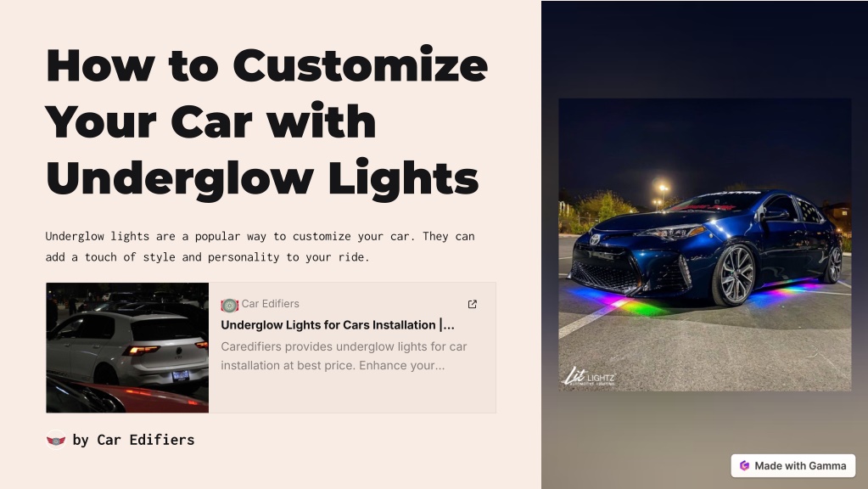The image size is (868, 489).
Task: Click the Car Edifiers favicon in link card
Action: coord(229,305)
